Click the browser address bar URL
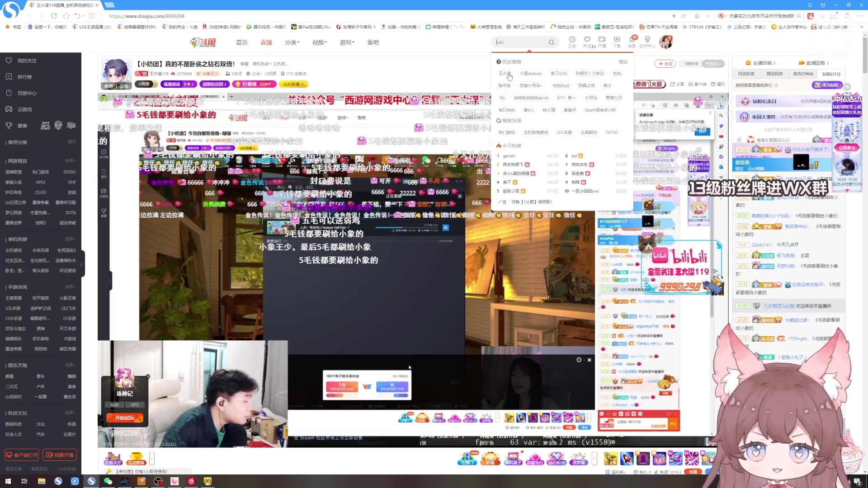 point(147,16)
